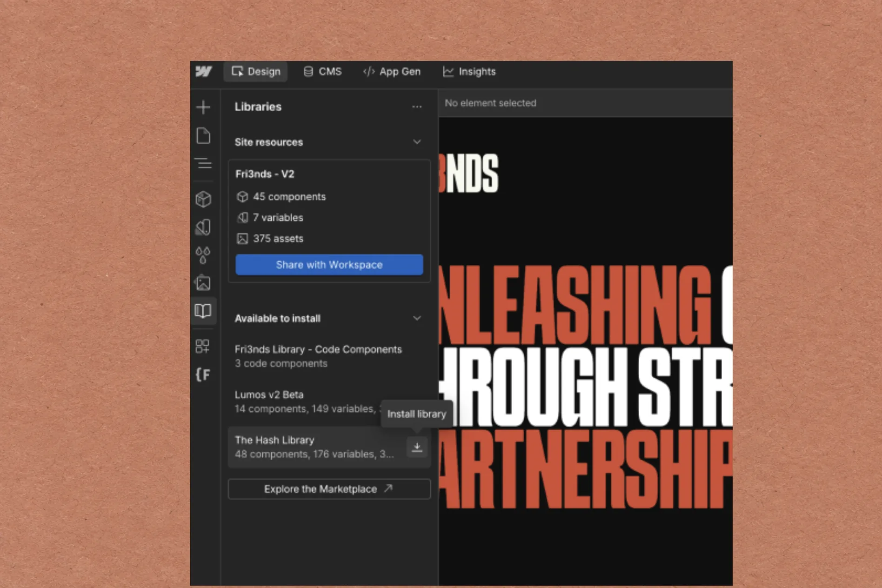Click the Install library download icon

417,448
